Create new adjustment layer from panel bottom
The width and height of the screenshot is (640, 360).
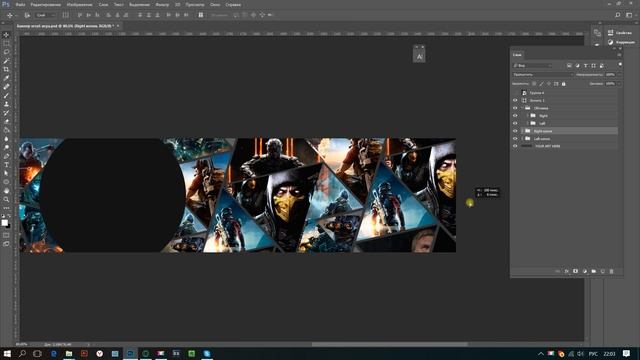584,271
